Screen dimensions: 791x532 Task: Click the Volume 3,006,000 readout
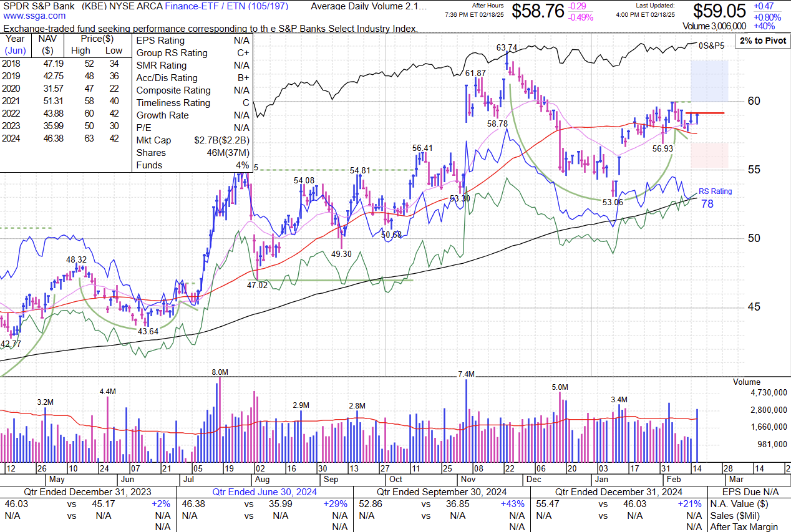click(x=714, y=26)
